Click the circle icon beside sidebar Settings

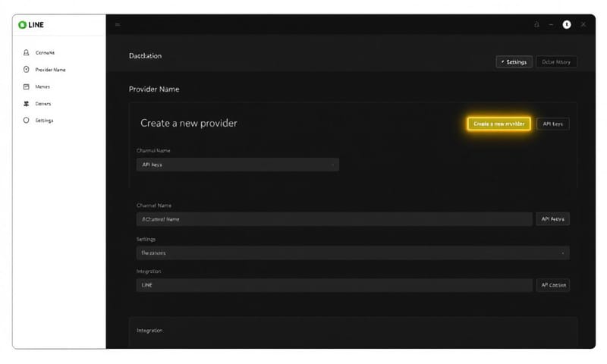[x=27, y=121]
